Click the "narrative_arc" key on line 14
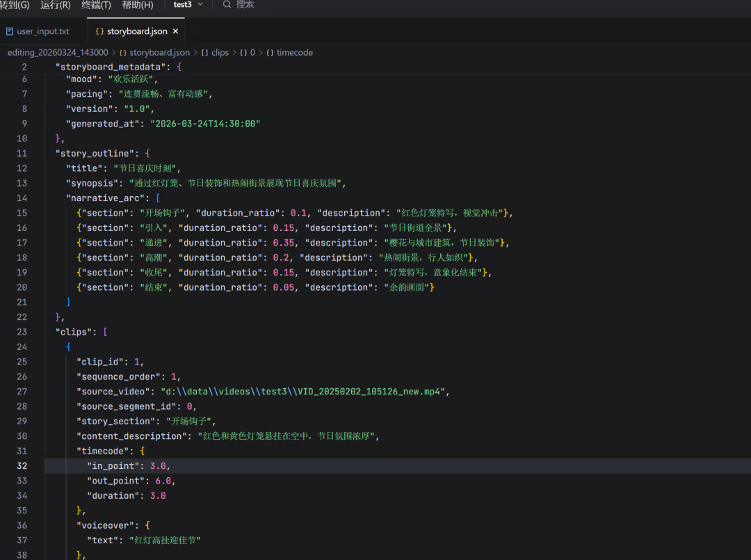The width and height of the screenshot is (751, 560). click(105, 198)
